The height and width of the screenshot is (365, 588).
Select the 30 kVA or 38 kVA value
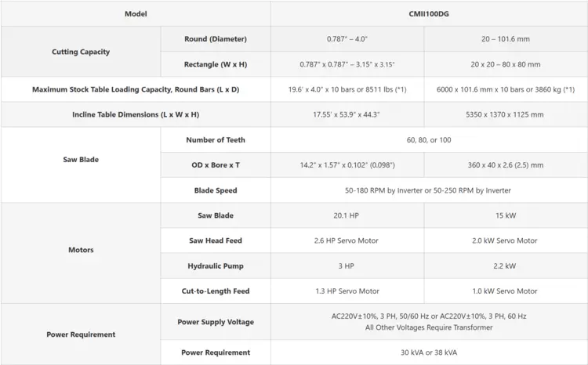coord(429,352)
